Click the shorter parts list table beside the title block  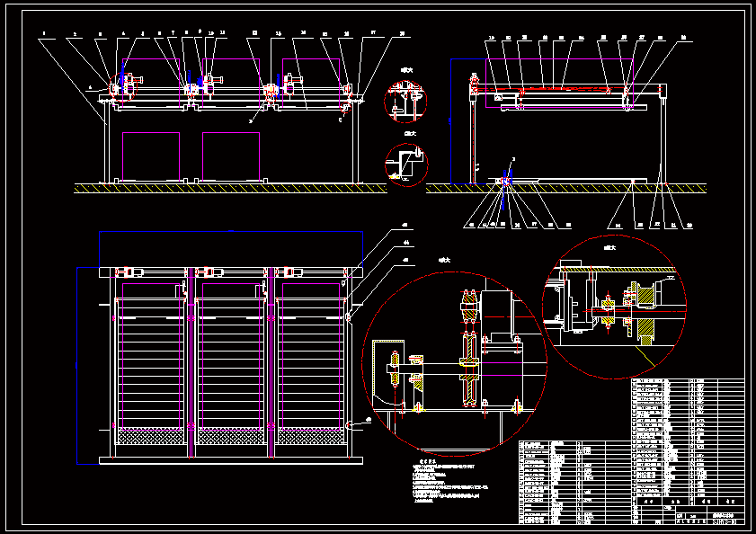575,482
